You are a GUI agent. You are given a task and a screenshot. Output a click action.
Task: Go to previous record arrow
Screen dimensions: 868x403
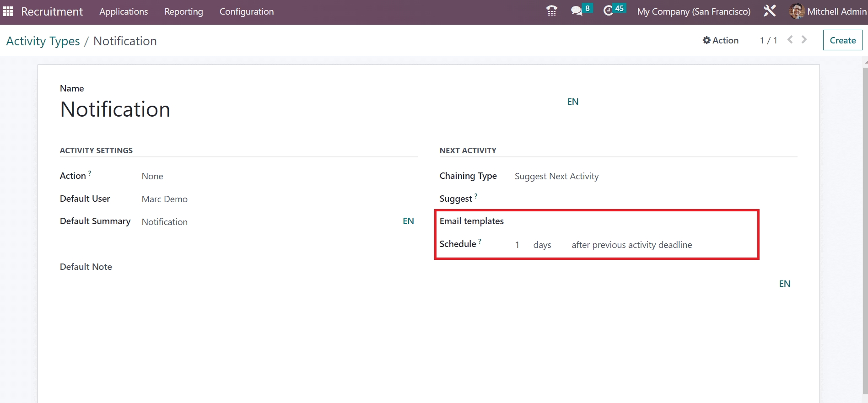coord(790,40)
